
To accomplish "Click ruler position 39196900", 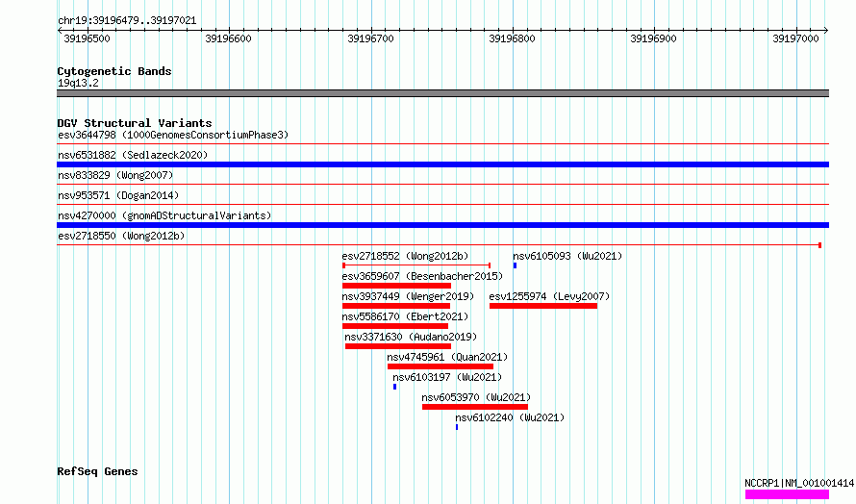I will point(653,38).
